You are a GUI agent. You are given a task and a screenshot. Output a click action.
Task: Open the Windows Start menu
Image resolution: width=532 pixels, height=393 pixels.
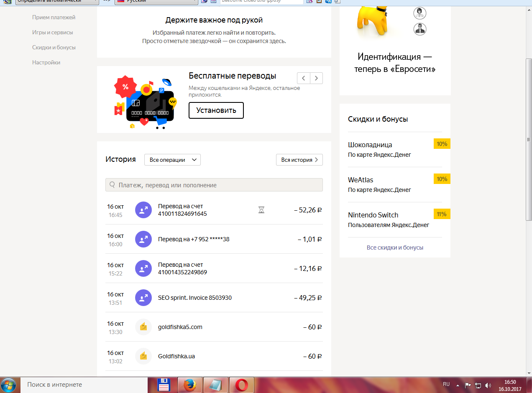8,385
